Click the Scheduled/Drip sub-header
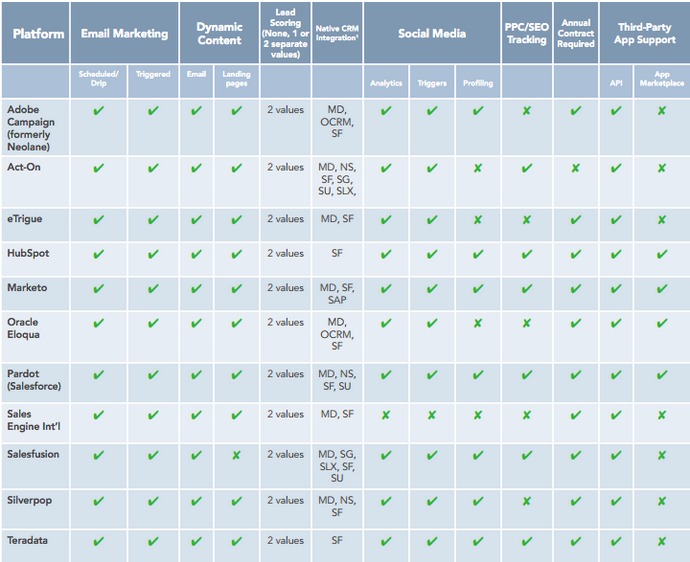The width and height of the screenshot is (690, 562). (x=99, y=79)
